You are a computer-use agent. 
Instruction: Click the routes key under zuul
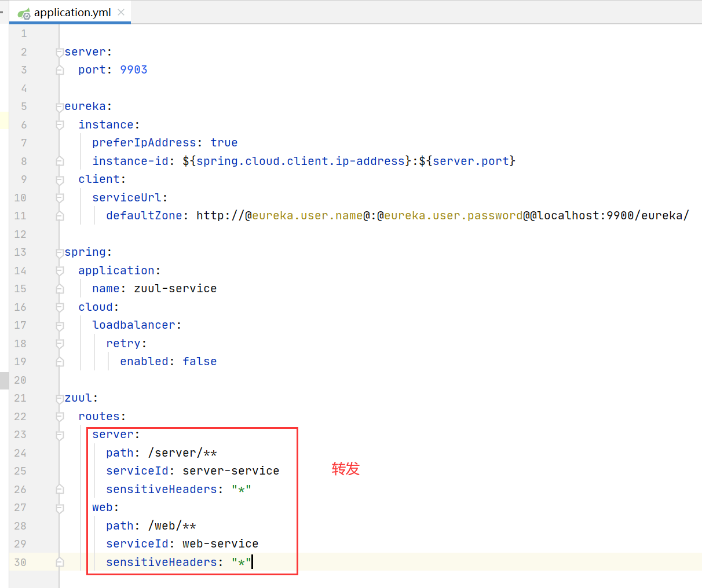tap(99, 417)
